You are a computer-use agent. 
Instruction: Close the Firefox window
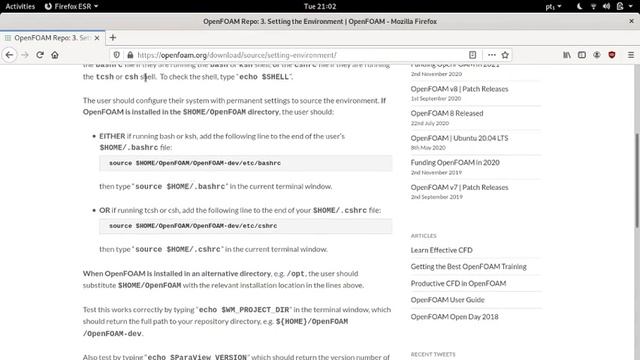[631, 21]
